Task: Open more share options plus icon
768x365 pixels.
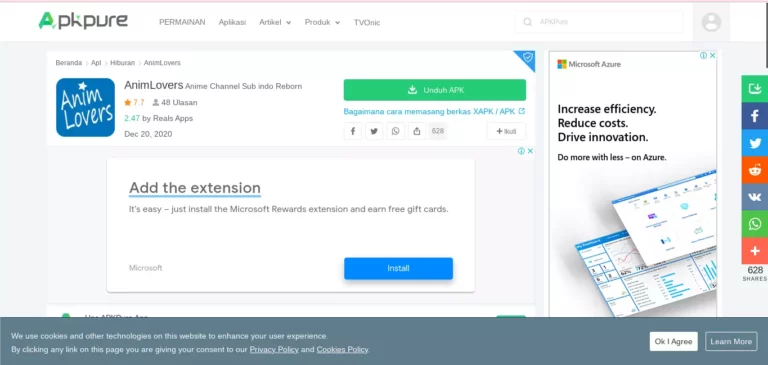Action: point(755,251)
